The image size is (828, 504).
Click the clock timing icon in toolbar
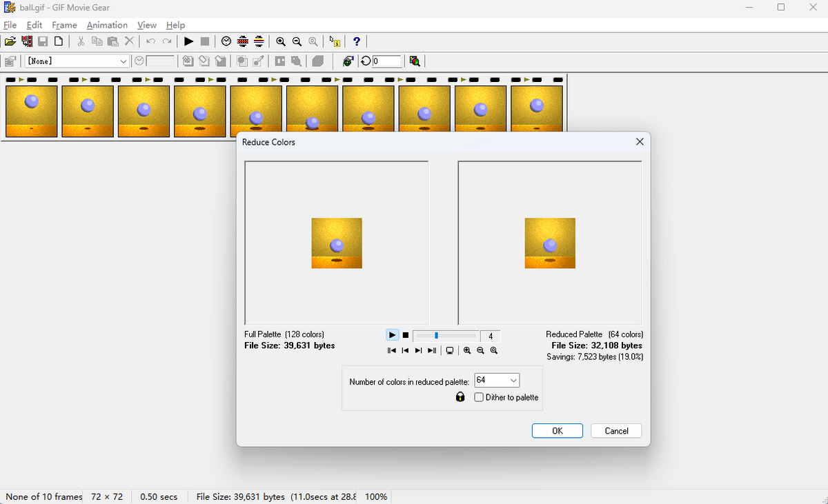tap(226, 41)
